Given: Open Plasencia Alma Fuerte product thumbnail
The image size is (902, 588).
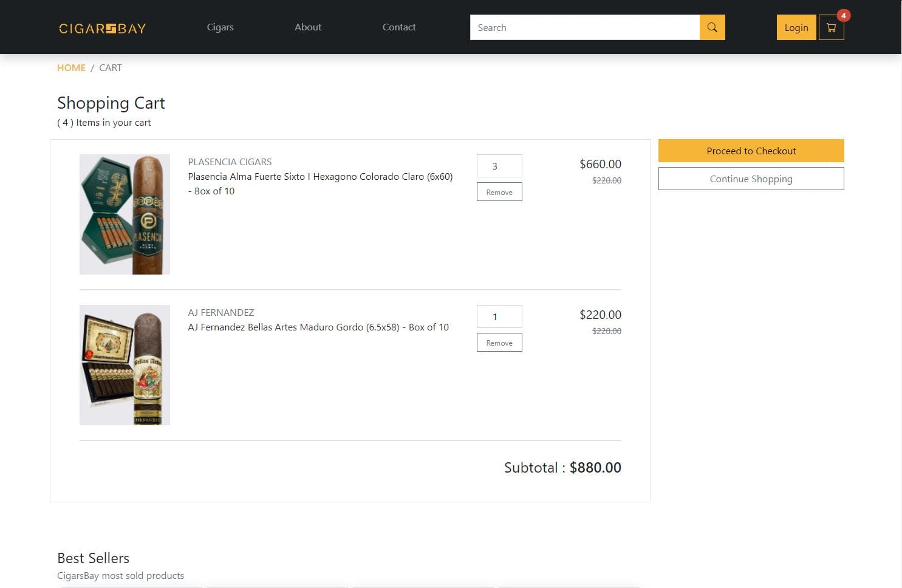Looking at the screenshot, I should pyautogui.click(x=125, y=214).
